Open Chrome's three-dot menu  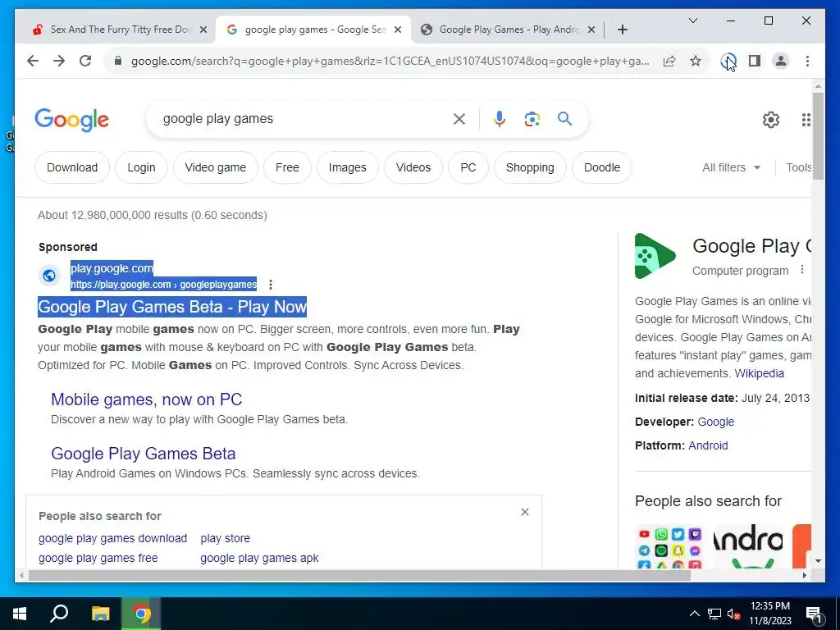[807, 61]
